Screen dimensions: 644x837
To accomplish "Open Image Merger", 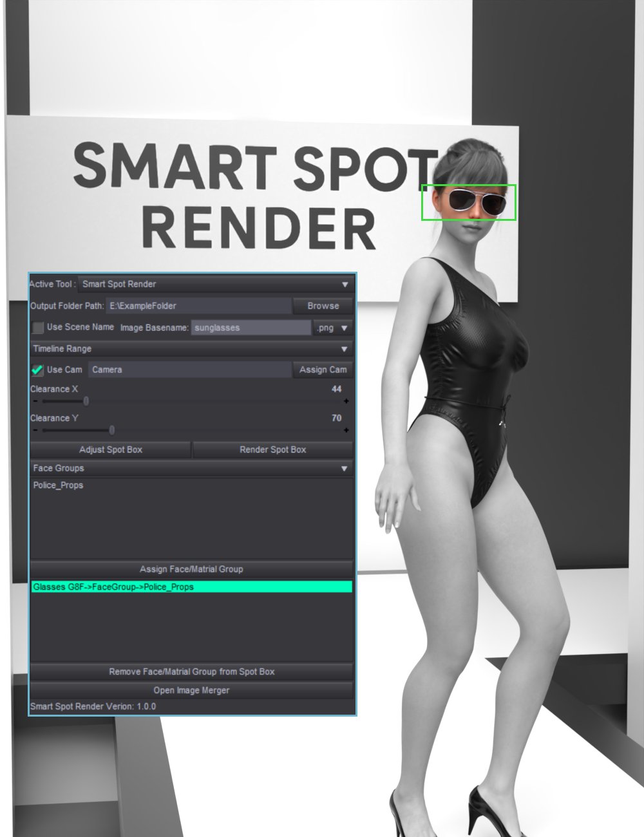I will pos(191,690).
